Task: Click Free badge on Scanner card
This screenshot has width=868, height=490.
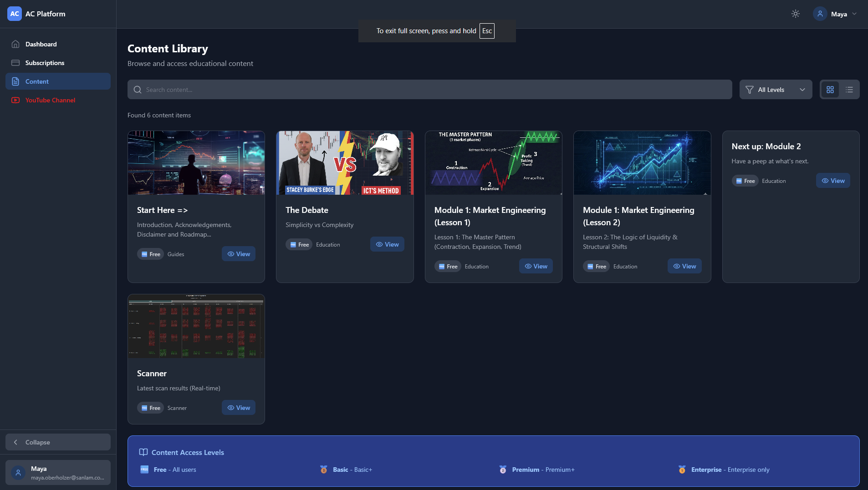Action: point(150,408)
